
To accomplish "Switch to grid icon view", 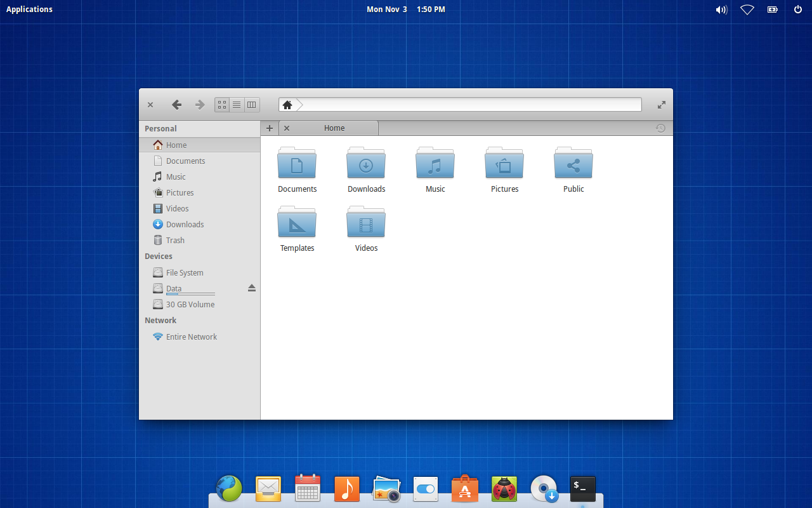I will tap(221, 104).
